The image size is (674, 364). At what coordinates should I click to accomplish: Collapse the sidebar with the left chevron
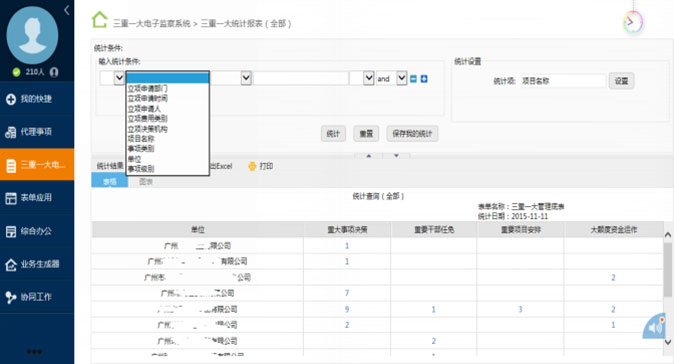[x=67, y=10]
